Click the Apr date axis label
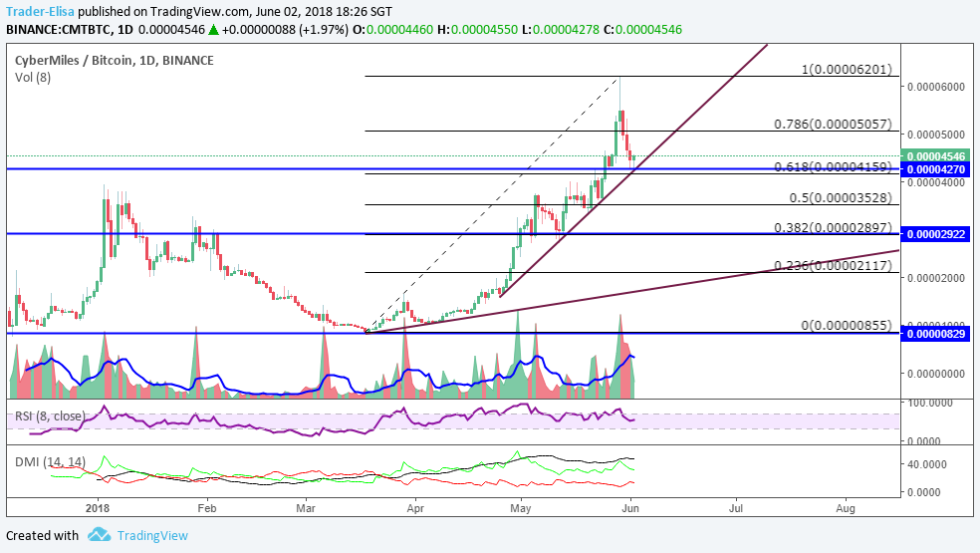The image size is (980, 553). (415, 508)
